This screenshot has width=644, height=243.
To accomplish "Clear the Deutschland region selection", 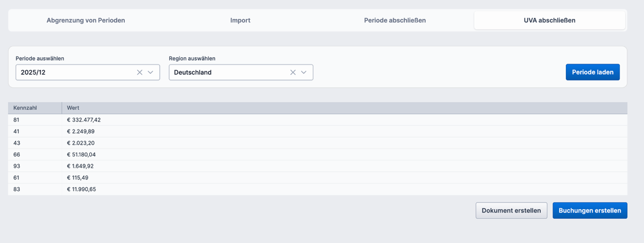I will click(293, 72).
